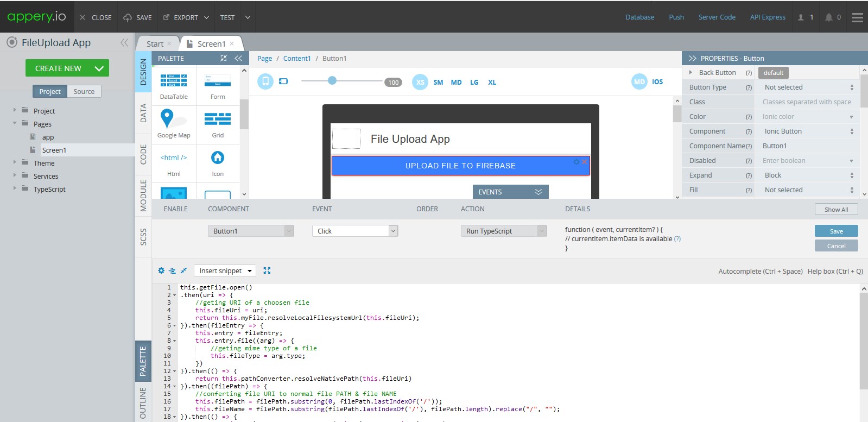Switch preview to landscape orientation
This screenshot has height=422, width=868.
point(283,81)
